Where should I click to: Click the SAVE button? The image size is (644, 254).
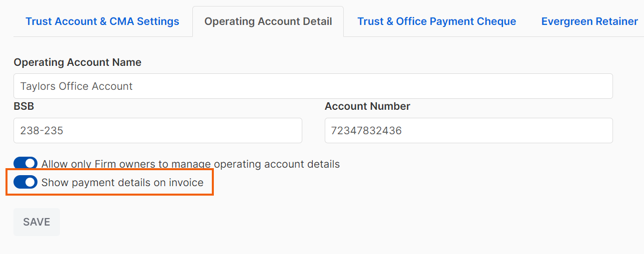[x=36, y=222]
